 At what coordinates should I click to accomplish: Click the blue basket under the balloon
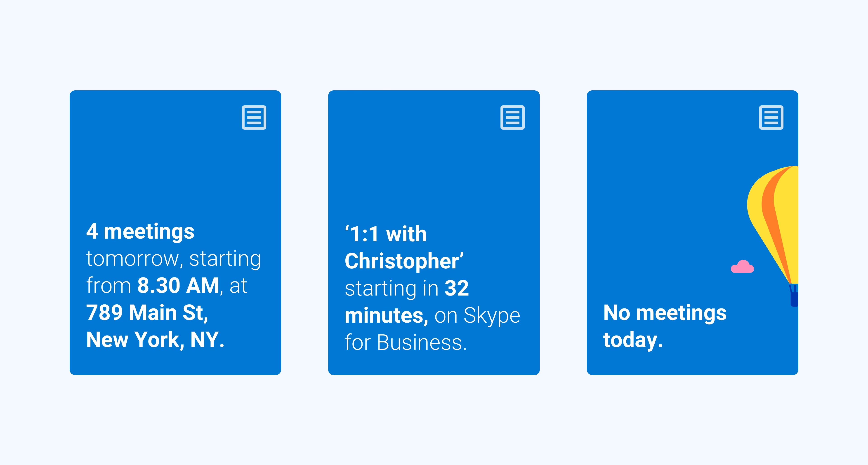point(794,298)
